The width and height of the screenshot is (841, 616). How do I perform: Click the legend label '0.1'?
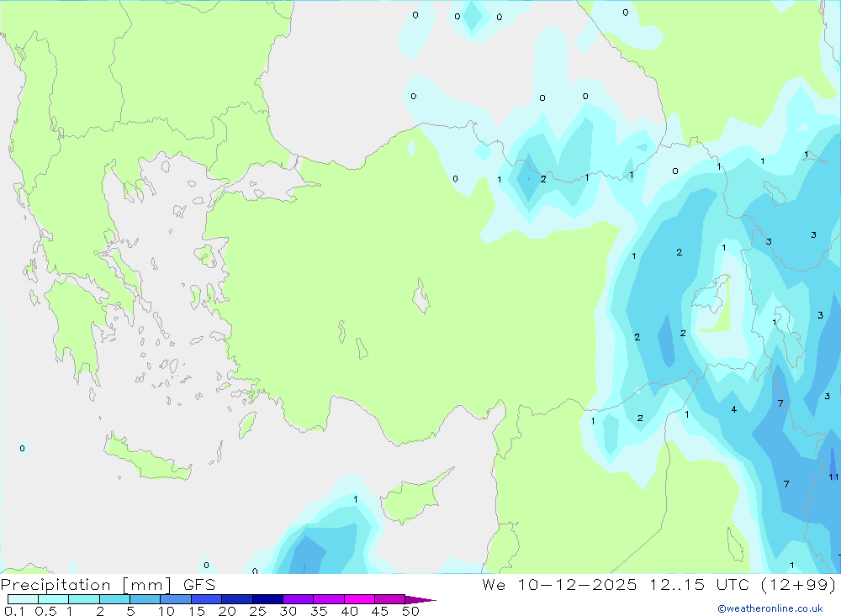(x=14, y=611)
